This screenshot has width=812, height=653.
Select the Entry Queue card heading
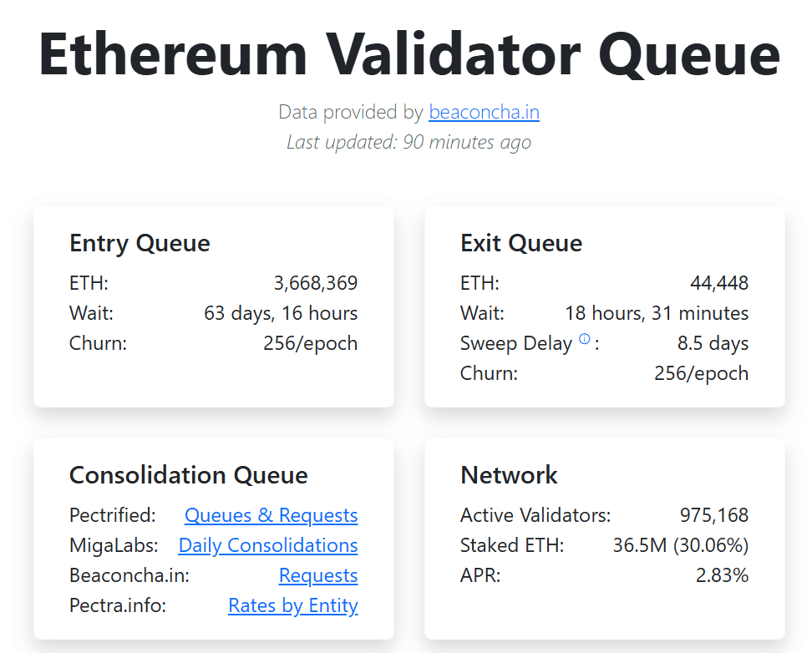140,243
